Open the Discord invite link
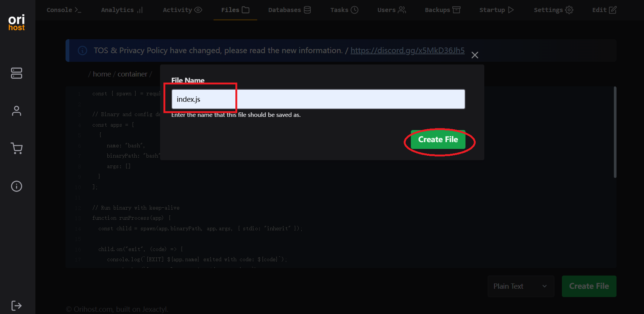644x314 pixels. (x=407, y=51)
